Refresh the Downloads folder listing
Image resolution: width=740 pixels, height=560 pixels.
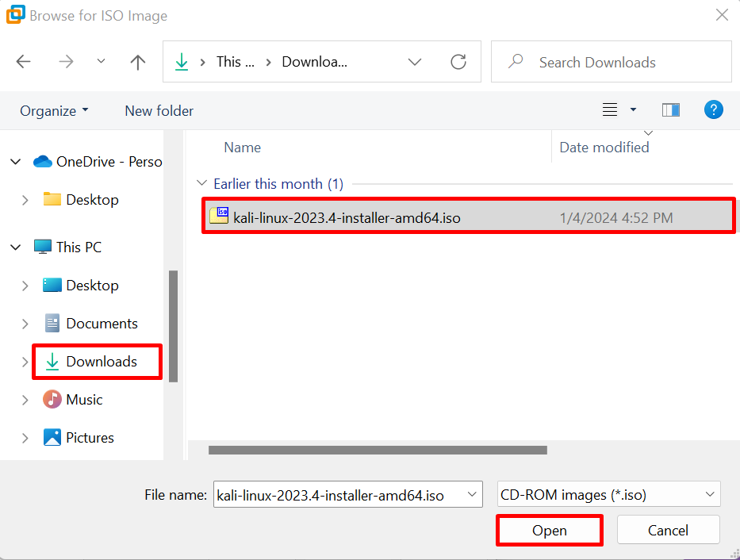458,62
